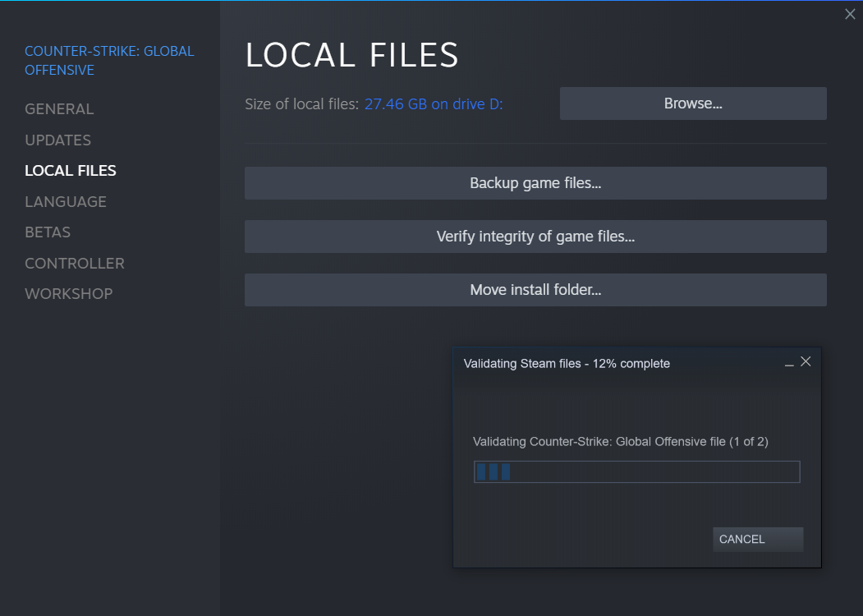Image resolution: width=863 pixels, height=616 pixels.
Task: Select the Local Files tab
Action: (71, 171)
